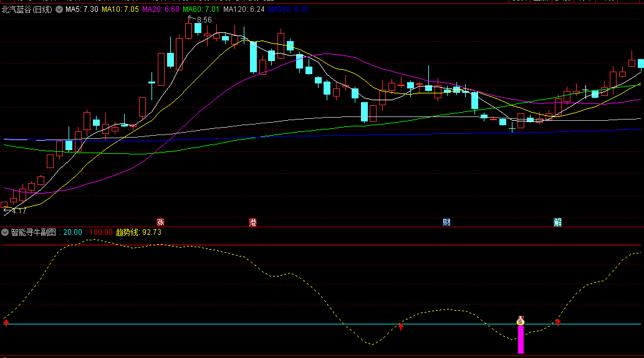Select the MA10 yellow indicator label

120,10
